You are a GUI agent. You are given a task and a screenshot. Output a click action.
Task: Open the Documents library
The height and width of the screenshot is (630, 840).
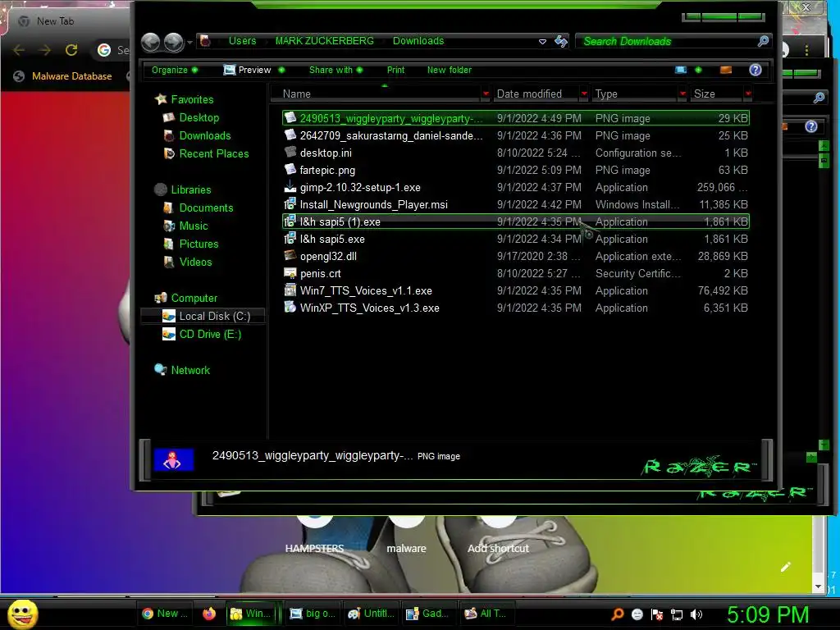199,208
